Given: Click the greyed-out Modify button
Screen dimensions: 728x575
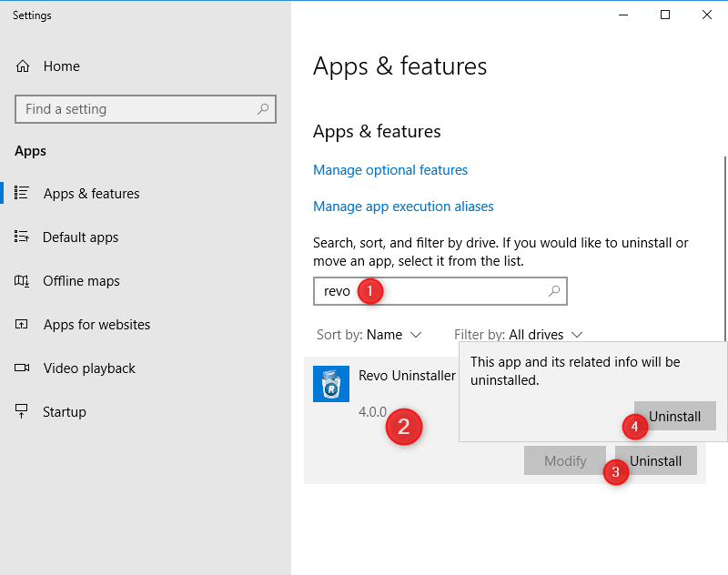Looking at the screenshot, I should 565,460.
